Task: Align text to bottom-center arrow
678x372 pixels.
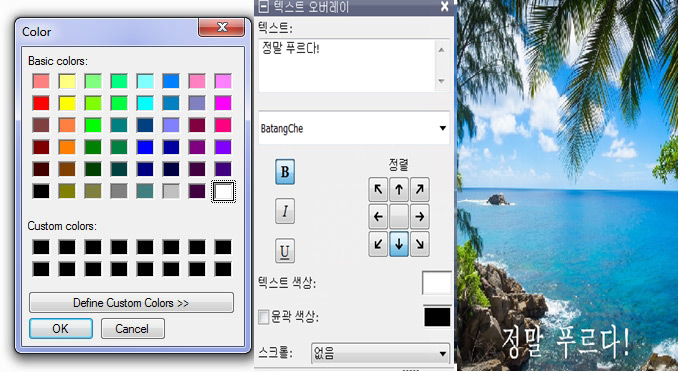Action: pyautogui.click(x=399, y=244)
